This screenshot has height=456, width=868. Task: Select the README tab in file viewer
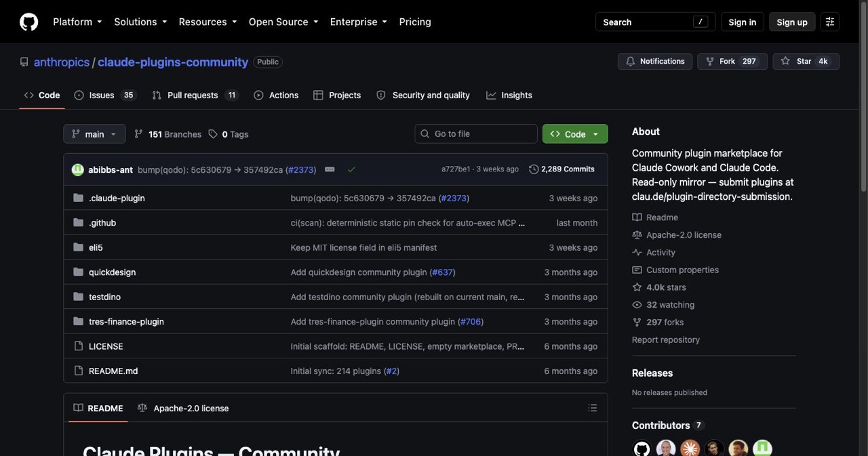pyautogui.click(x=98, y=408)
